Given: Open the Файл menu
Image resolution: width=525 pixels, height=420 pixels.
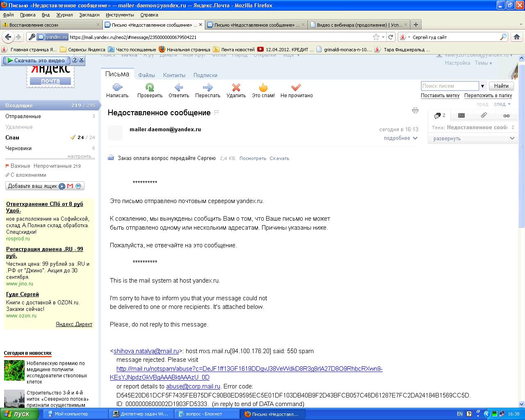Looking at the screenshot, I should point(8,15).
